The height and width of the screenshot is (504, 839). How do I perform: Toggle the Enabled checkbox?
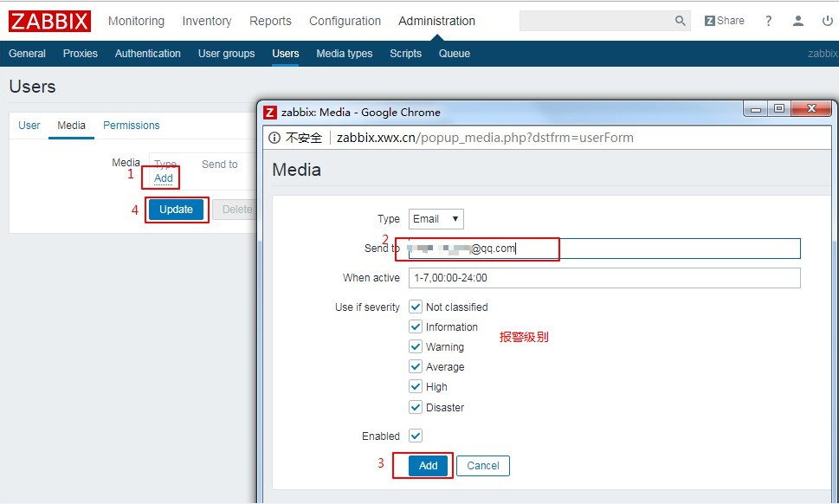click(x=416, y=436)
